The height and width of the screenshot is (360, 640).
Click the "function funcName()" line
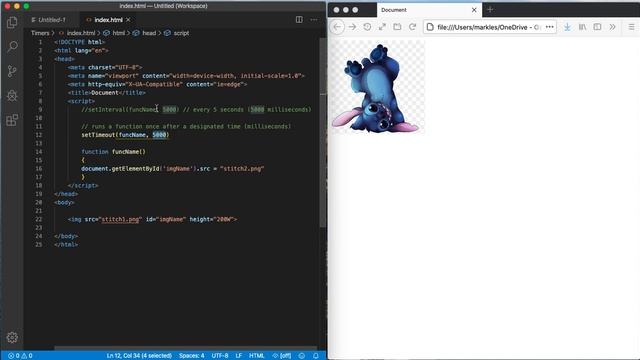[113, 151]
